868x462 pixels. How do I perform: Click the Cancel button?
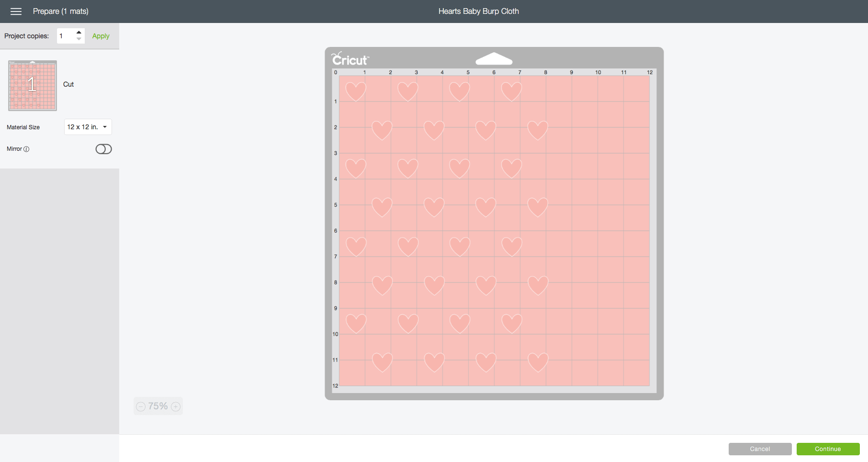coord(760,449)
